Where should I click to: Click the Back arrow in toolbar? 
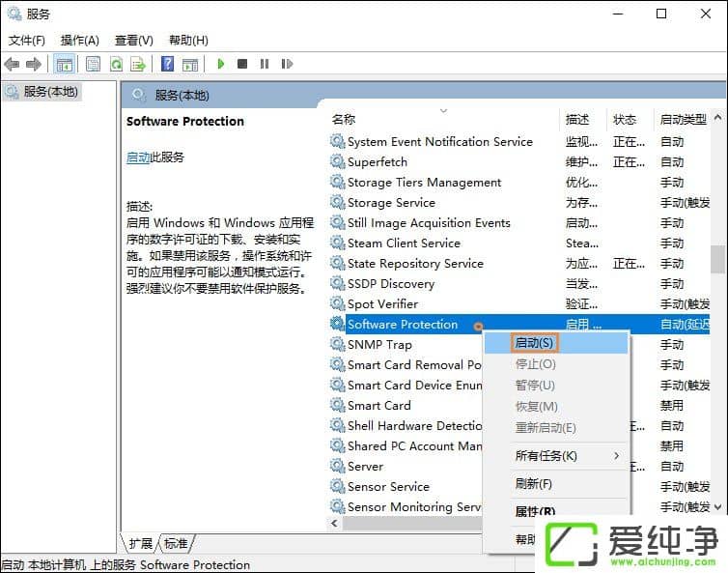[x=12, y=64]
